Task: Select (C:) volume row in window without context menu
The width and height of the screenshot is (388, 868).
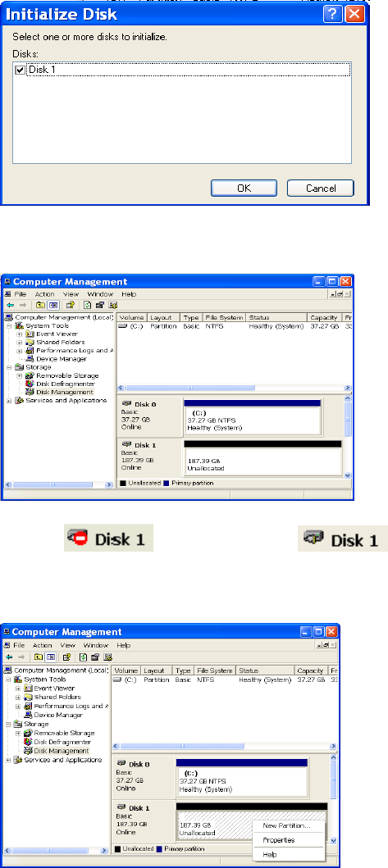Action: 233,326
